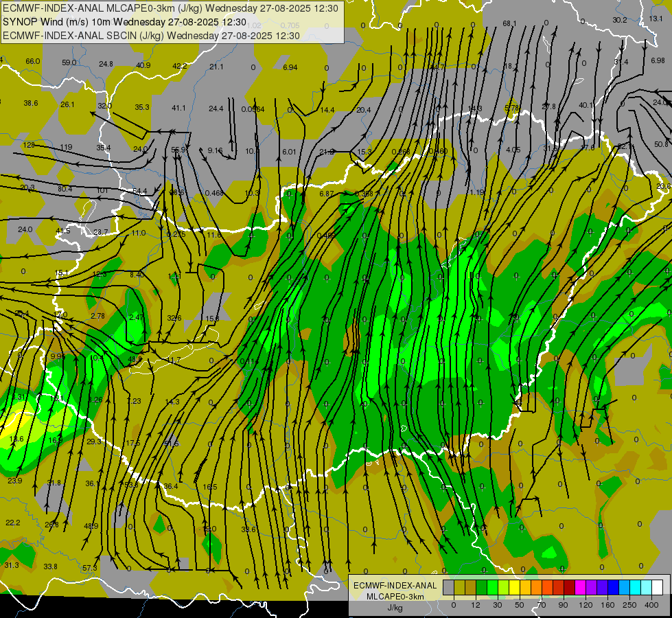Click the map value '14.3'
672x618 pixels.
pos(172,402)
